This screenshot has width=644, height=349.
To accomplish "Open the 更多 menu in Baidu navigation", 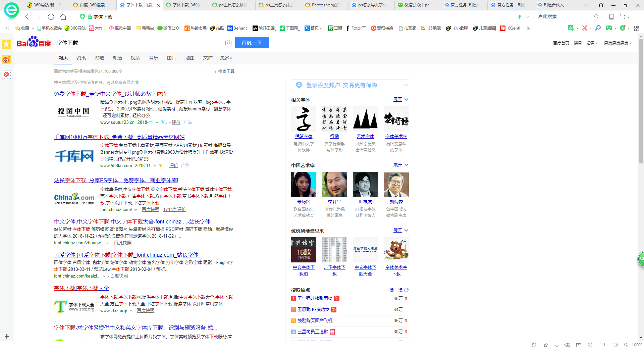I will (x=226, y=58).
